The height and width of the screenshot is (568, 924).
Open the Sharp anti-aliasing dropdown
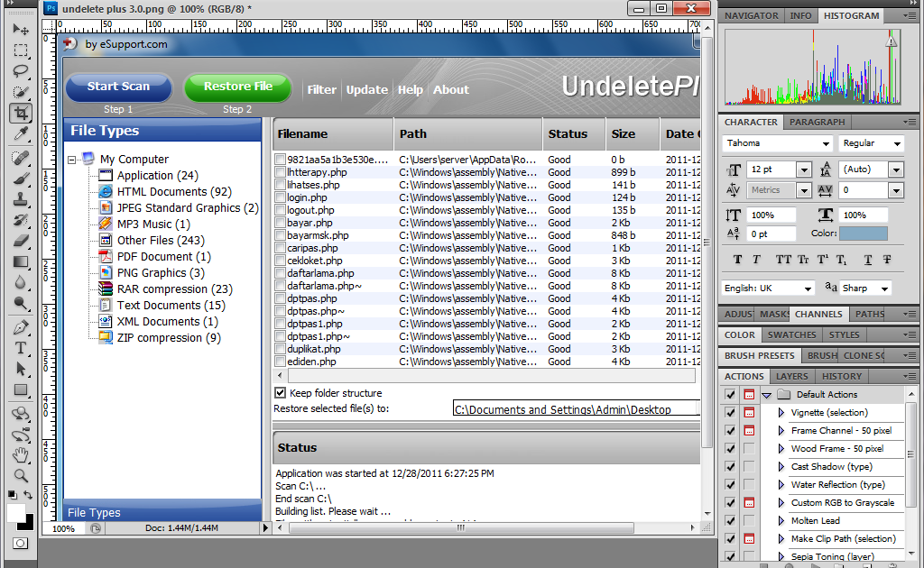pos(884,289)
